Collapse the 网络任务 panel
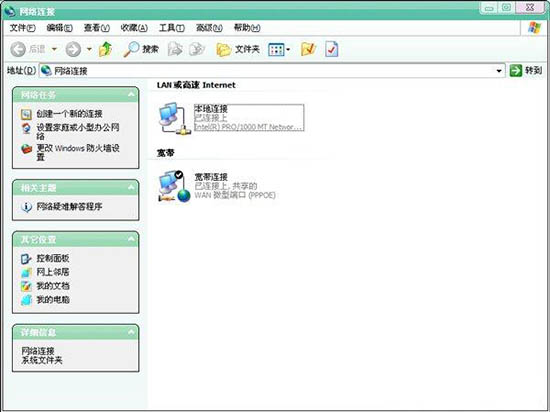This screenshot has height=412, width=550. tap(131, 94)
